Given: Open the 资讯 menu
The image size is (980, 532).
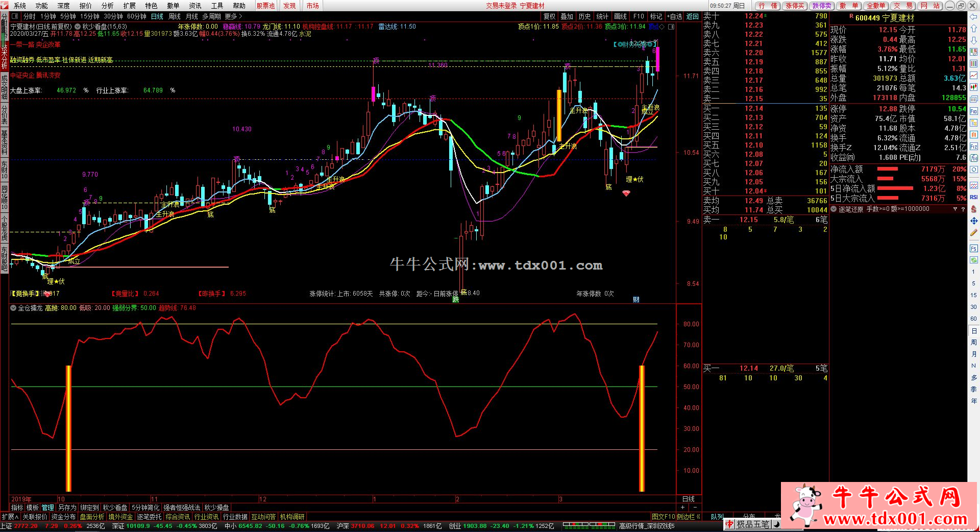Looking at the screenshot, I should click(195, 6).
